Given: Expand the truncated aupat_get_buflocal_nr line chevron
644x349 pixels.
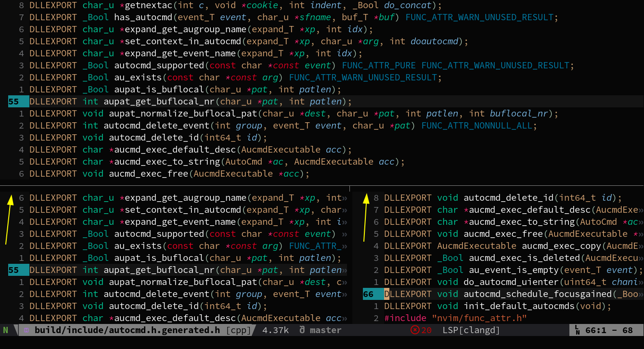Looking at the screenshot, I should (345, 270).
